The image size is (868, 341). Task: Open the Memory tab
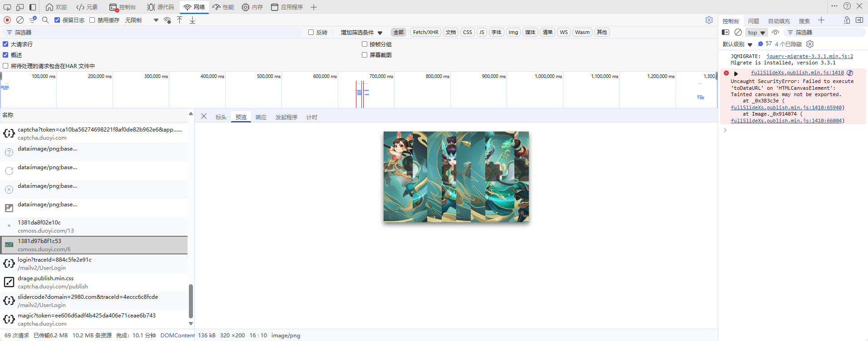[252, 7]
